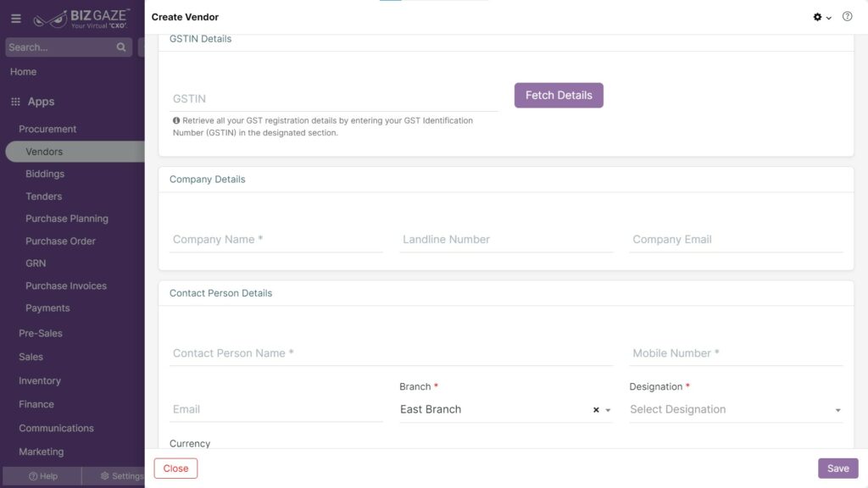Expand the gear menu chevron
Image resolution: width=868 pixels, height=488 pixels.
click(x=829, y=19)
